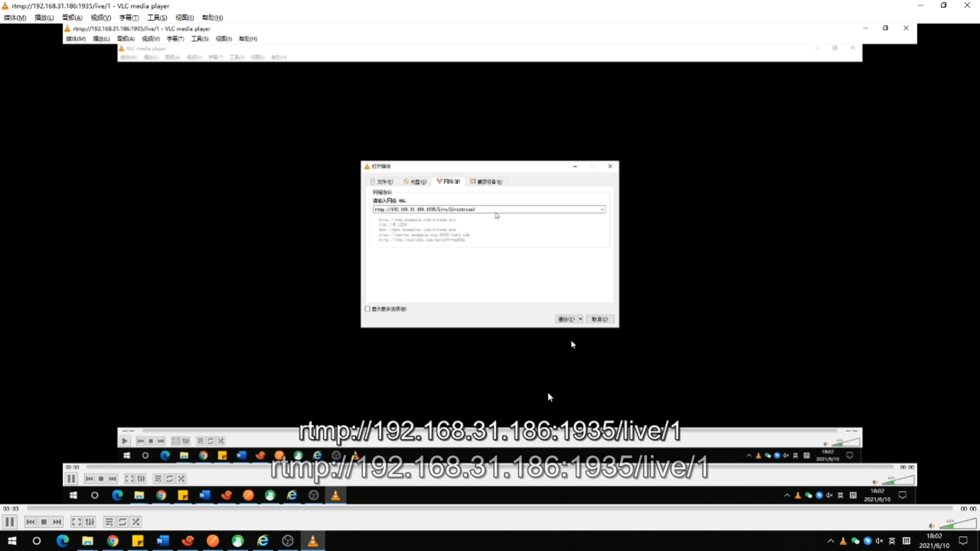This screenshot has width=980, height=551.
Task: Open the 帮助(H) menu in outer VLC
Action: tap(213, 18)
